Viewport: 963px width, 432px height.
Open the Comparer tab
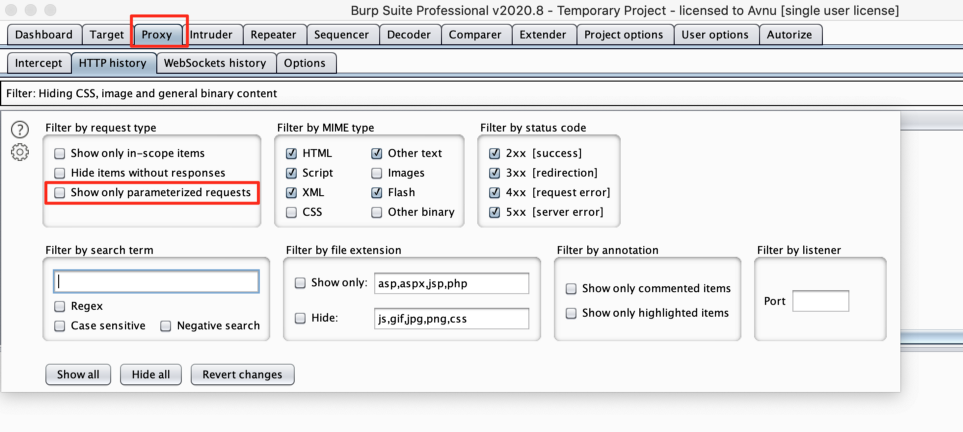(476, 35)
